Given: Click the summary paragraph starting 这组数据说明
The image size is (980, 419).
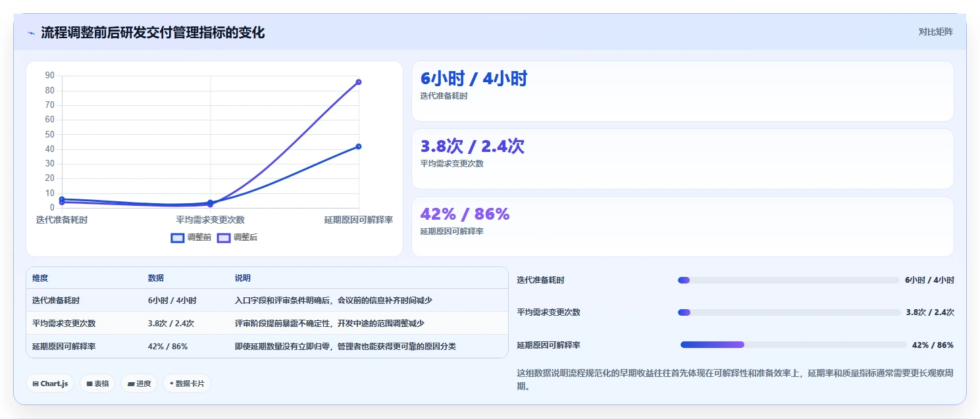Looking at the screenshot, I should pos(735,380).
